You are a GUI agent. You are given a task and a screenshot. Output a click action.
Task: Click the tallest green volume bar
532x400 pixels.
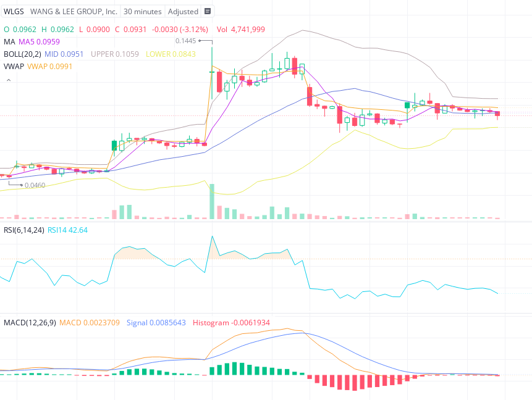point(212,201)
